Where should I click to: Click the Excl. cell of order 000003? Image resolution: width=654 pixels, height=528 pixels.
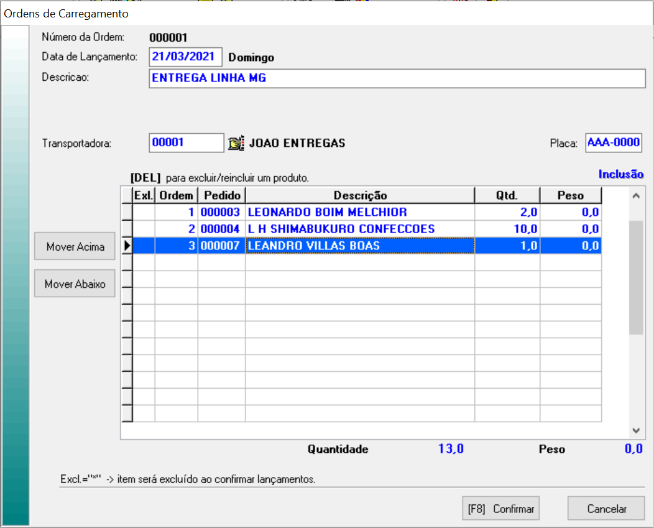[x=143, y=212]
